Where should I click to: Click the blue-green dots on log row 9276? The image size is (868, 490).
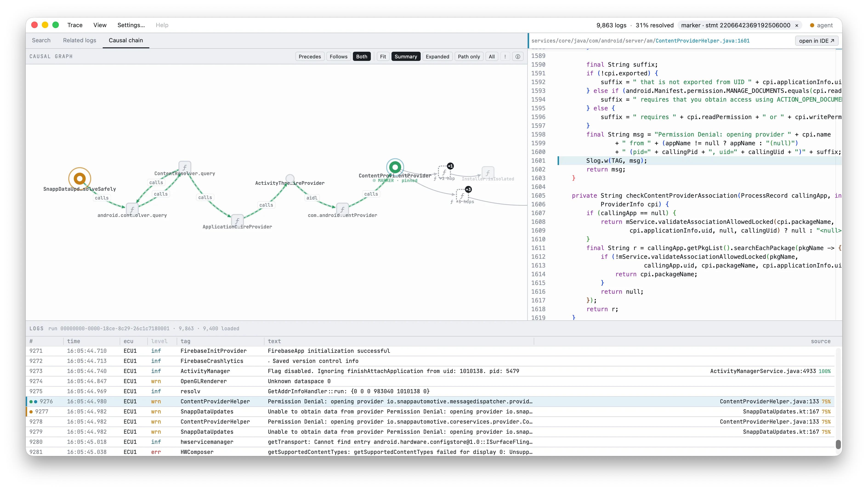click(33, 401)
